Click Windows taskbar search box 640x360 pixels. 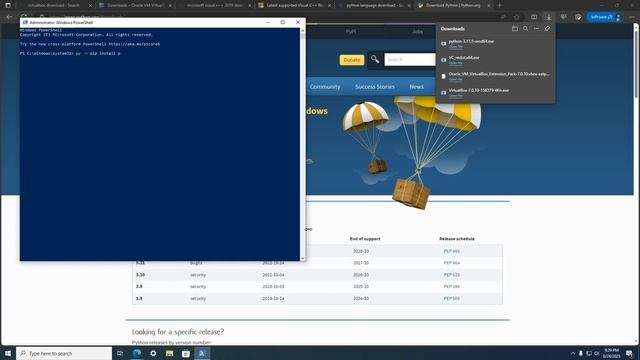[x=64, y=353]
